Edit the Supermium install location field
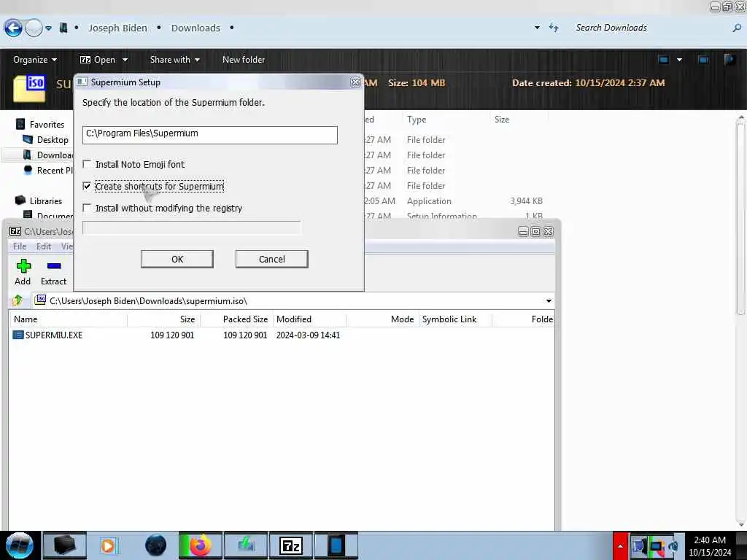This screenshot has width=747, height=560. point(209,135)
